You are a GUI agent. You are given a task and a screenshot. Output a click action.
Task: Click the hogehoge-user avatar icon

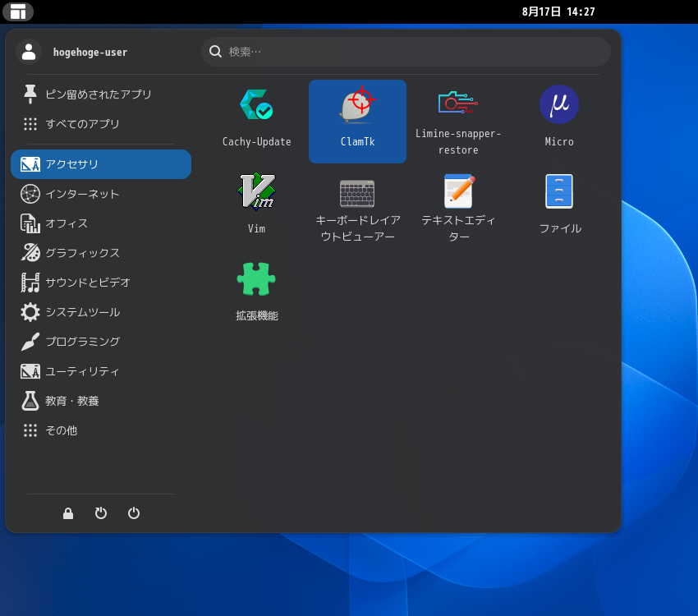[x=29, y=52]
